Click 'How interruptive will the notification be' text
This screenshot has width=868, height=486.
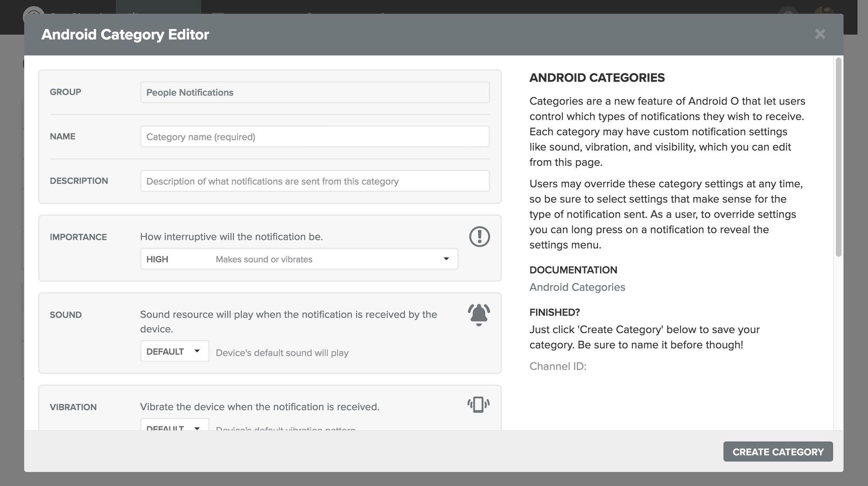point(231,236)
